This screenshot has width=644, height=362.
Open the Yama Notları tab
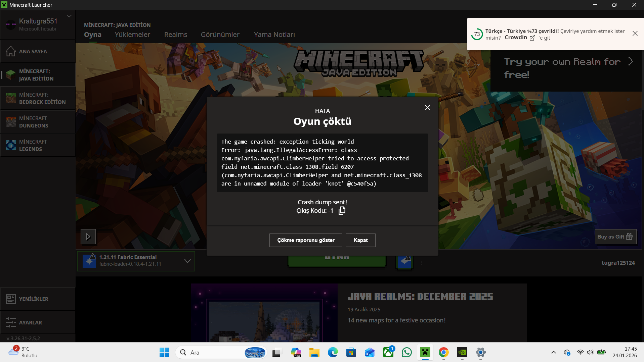pyautogui.click(x=274, y=35)
